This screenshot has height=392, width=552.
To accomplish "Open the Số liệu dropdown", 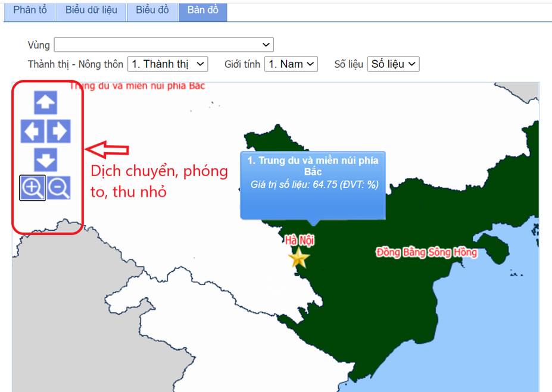I will pyautogui.click(x=394, y=64).
